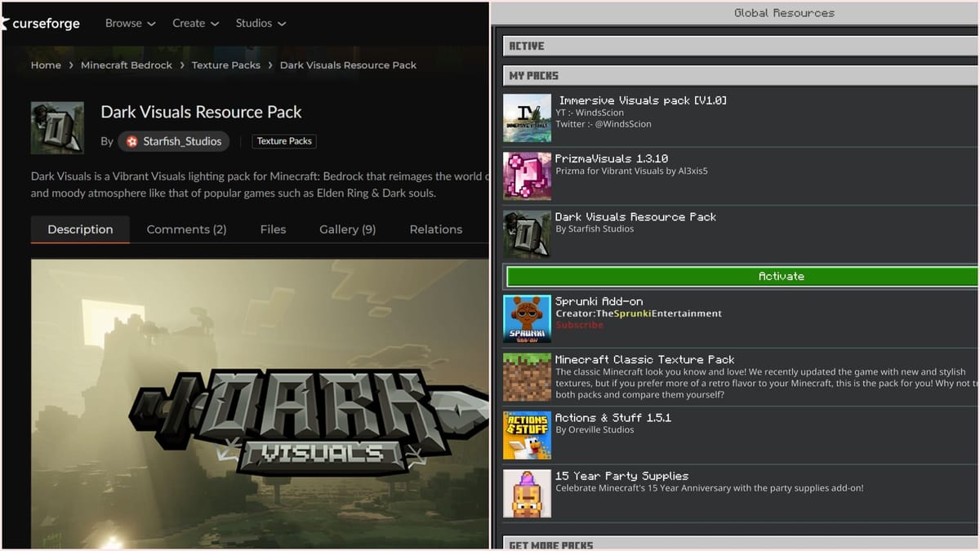Image resolution: width=980 pixels, height=551 pixels.
Task: Switch to the Comments (2) tab
Action: [x=186, y=229]
